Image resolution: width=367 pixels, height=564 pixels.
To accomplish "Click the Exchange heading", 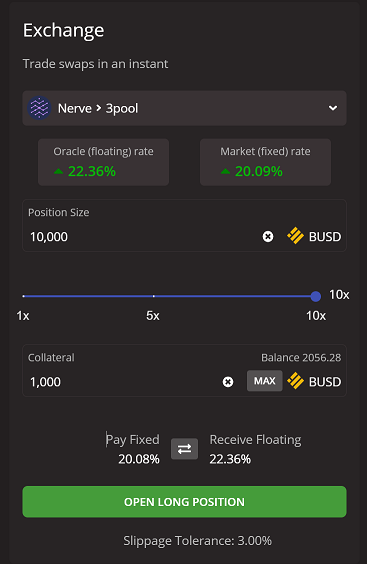I will (x=63, y=31).
